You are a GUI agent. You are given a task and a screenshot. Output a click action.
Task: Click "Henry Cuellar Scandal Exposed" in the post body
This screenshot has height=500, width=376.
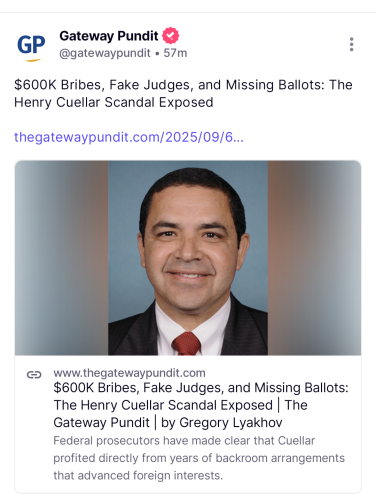pos(114,102)
